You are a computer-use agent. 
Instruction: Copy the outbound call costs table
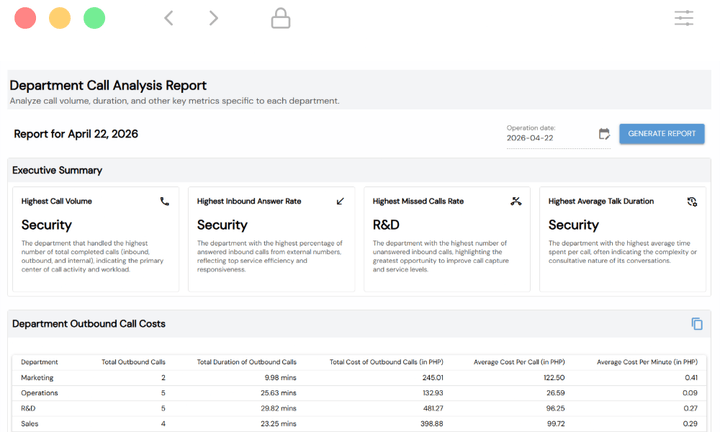[697, 324]
